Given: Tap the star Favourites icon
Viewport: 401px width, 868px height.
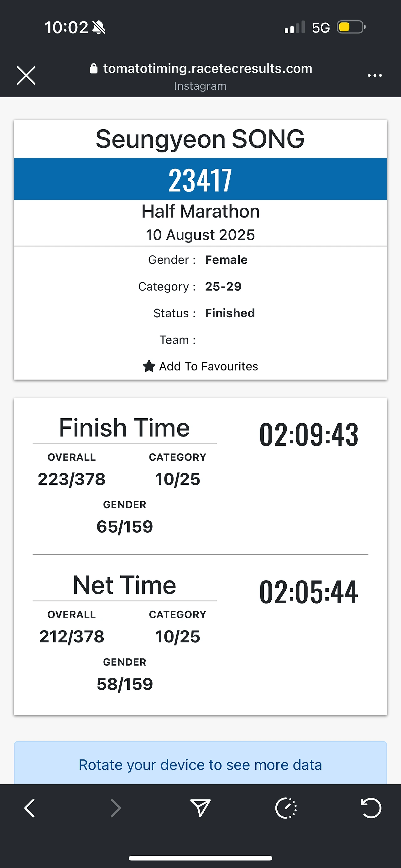Looking at the screenshot, I should coord(149,366).
